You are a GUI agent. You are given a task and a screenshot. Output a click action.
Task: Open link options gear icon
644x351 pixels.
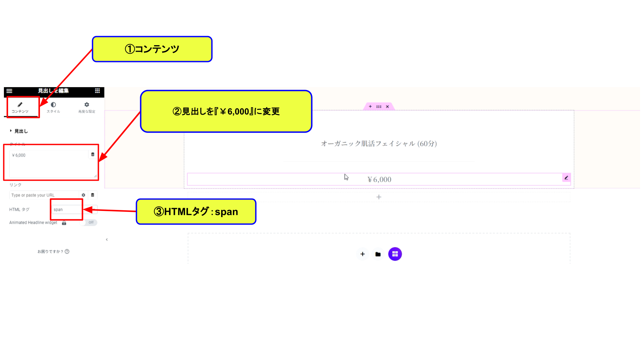point(84,195)
